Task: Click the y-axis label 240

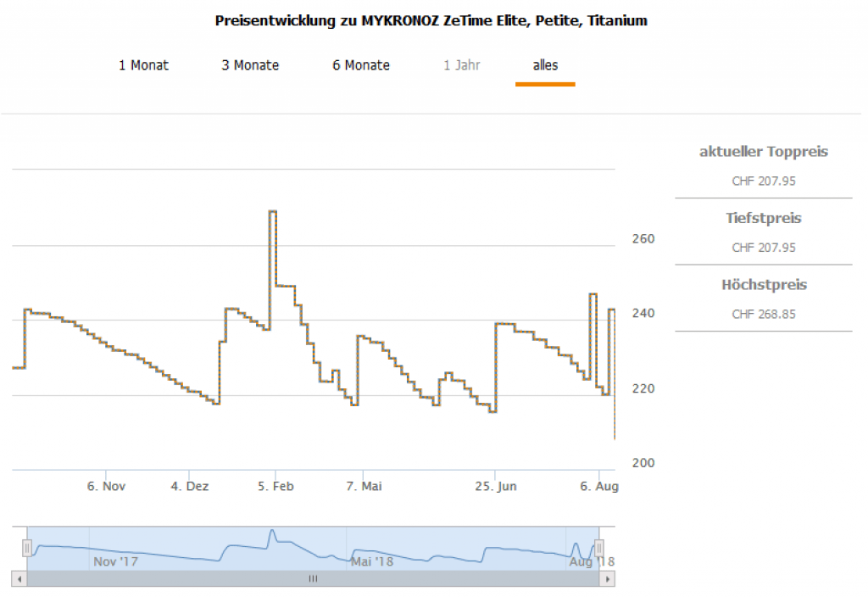Action: pyautogui.click(x=643, y=314)
